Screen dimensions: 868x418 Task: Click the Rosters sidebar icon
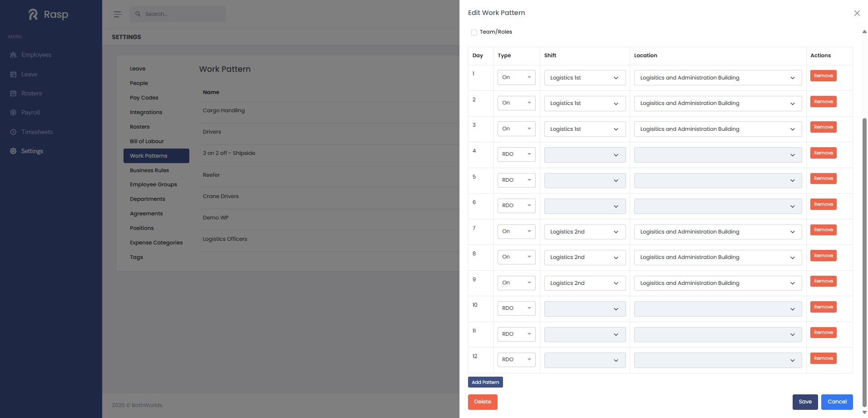[x=13, y=94]
